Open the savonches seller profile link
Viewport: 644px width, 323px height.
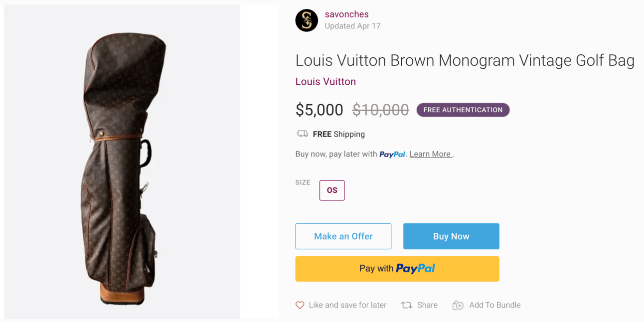coord(346,14)
